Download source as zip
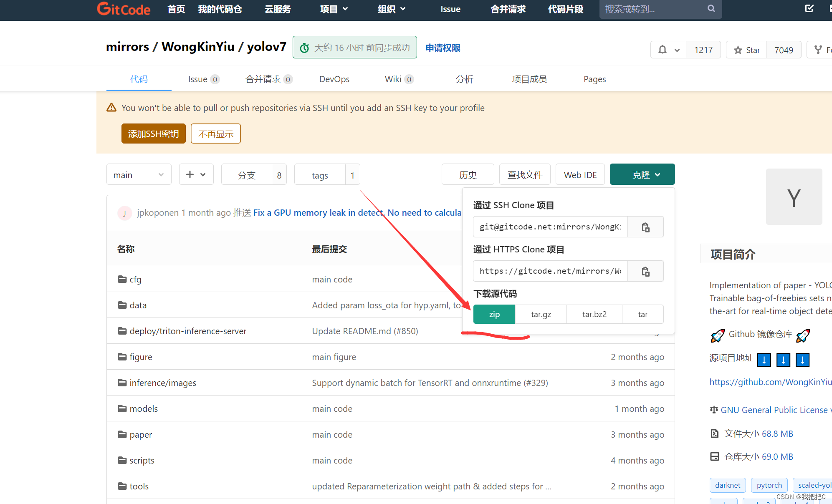 (494, 314)
